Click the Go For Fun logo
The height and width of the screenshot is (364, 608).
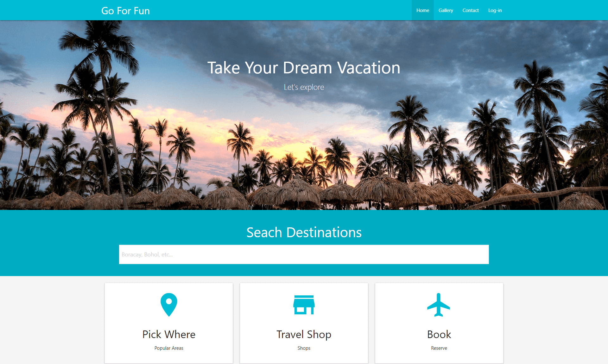tap(125, 11)
